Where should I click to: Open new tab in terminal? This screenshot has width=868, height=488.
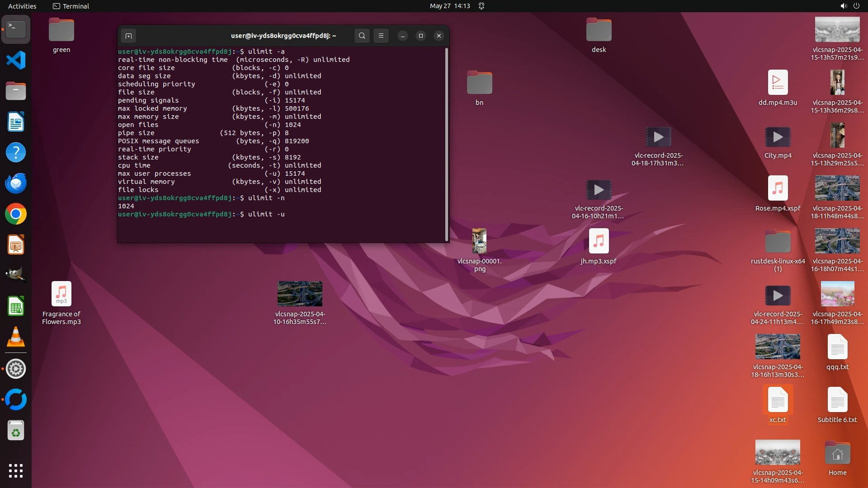(x=128, y=36)
